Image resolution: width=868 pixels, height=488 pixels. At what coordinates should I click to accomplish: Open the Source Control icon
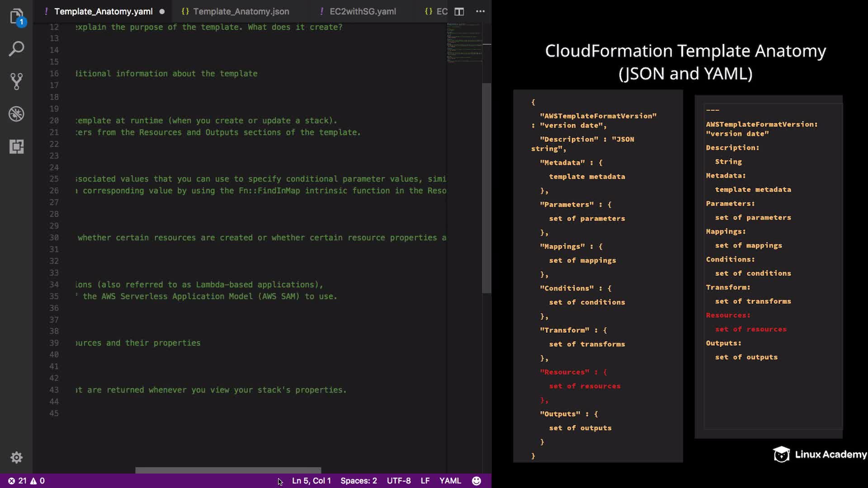click(x=16, y=81)
